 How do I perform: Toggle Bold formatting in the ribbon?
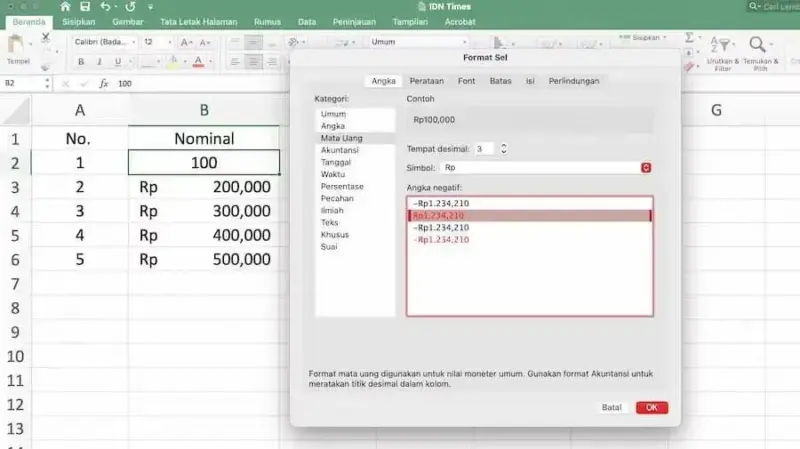pyautogui.click(x=80, y=62)
